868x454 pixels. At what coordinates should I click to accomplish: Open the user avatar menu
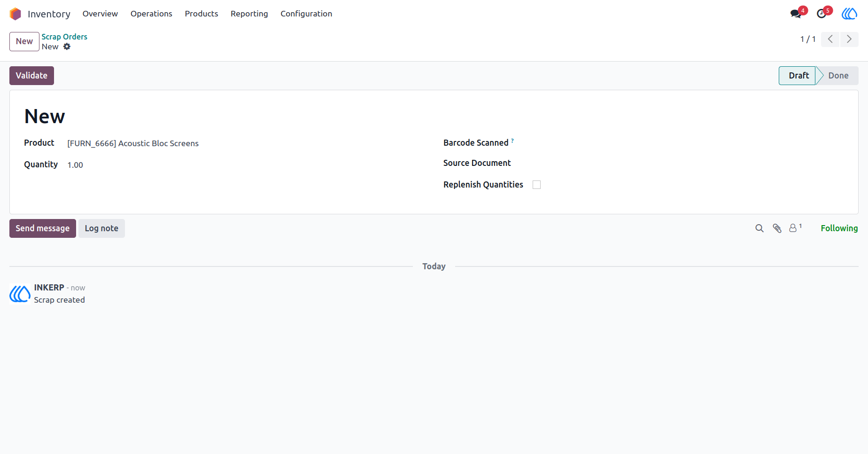tap(849, 14)
